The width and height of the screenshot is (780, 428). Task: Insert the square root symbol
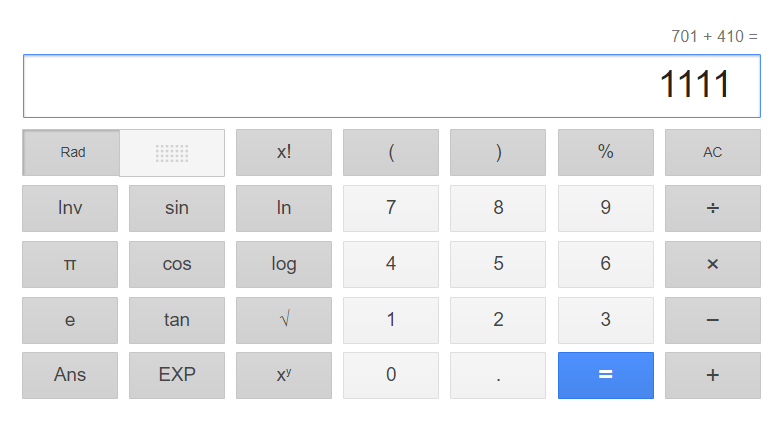click(x=284, y=320)
